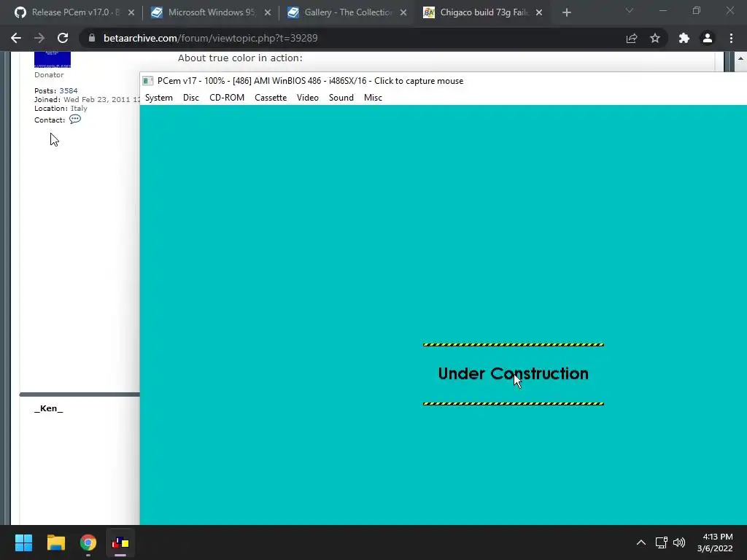
Task: Select the PCem taskbar icon
Action: tap(120, 542)
